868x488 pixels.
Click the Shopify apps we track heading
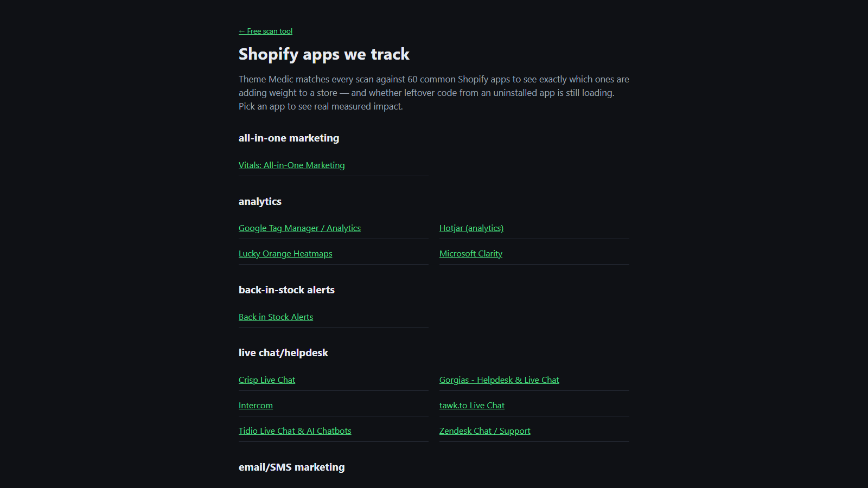click(x=324, y=54)
